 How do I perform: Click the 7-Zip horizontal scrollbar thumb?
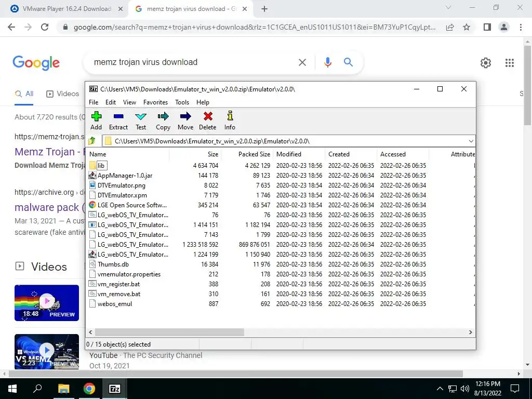pyautogui.click(x=169, y=332)
